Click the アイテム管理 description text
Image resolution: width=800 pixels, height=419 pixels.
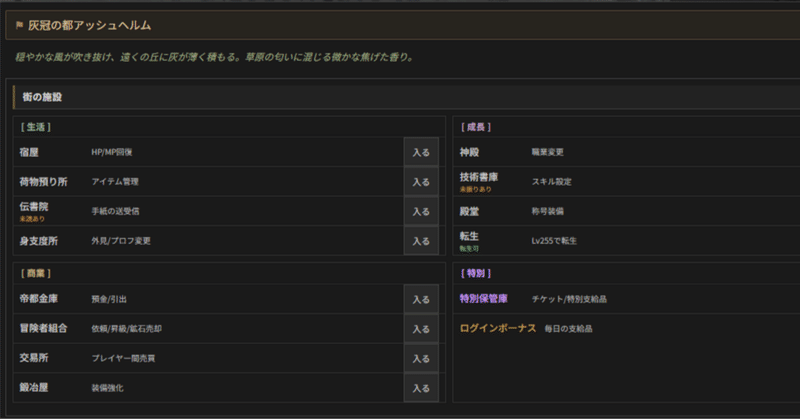point(115,182)
